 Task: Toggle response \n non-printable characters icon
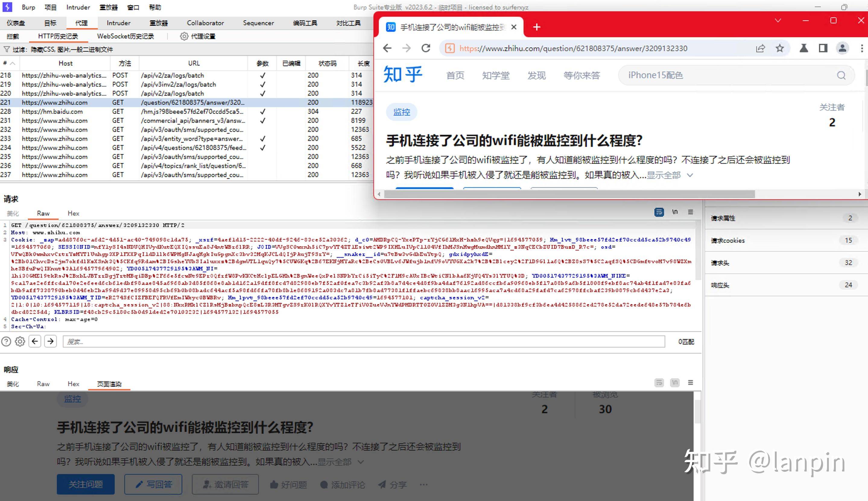[675, 383]
